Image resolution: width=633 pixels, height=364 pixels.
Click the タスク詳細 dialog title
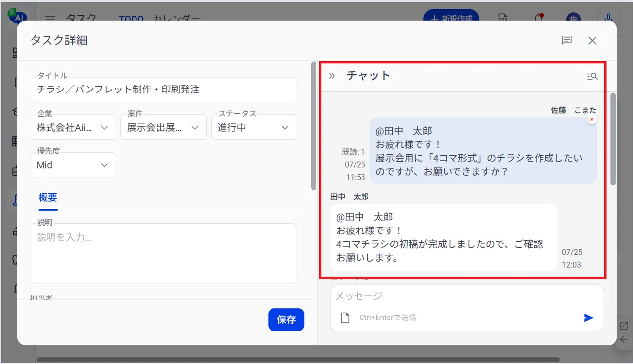(x=59, y=40)
